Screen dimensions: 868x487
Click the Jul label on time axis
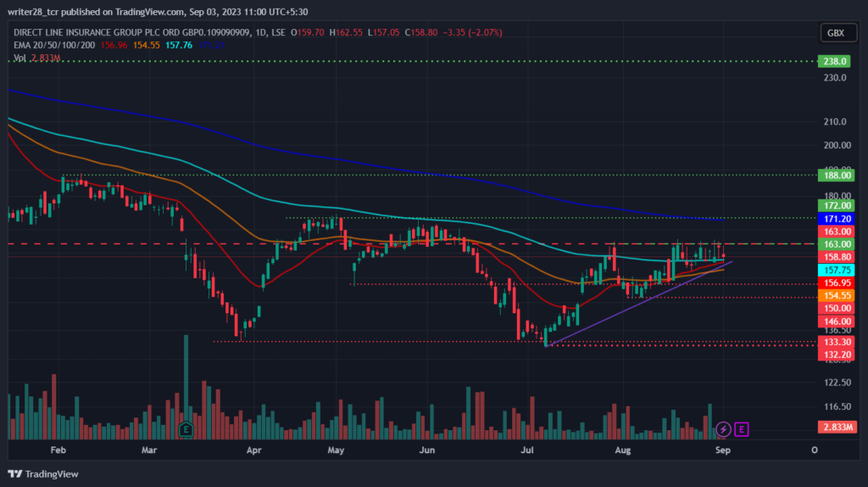[x=527, y=450]
